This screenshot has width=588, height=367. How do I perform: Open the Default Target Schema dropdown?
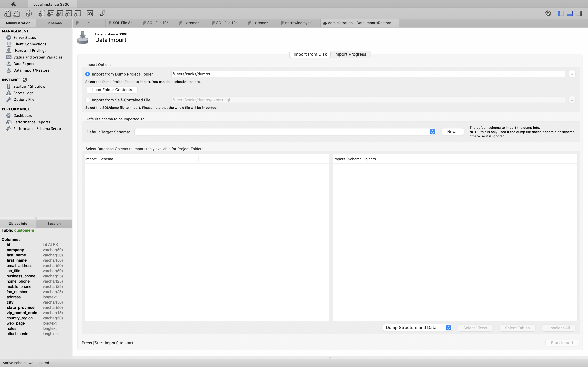click(x=432, y=132)
